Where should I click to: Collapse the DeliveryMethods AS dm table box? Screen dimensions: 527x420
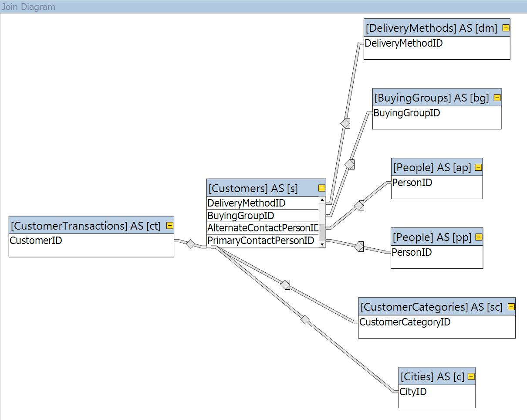506,28
